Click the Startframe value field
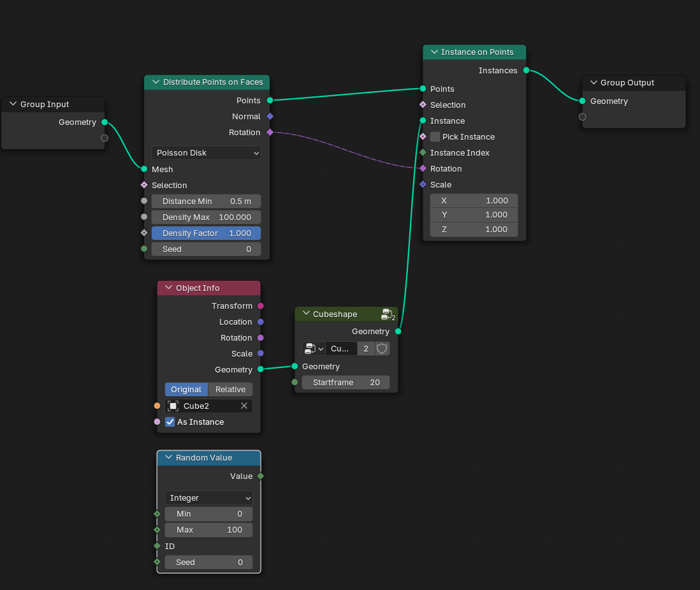 [x=346, y=382]
